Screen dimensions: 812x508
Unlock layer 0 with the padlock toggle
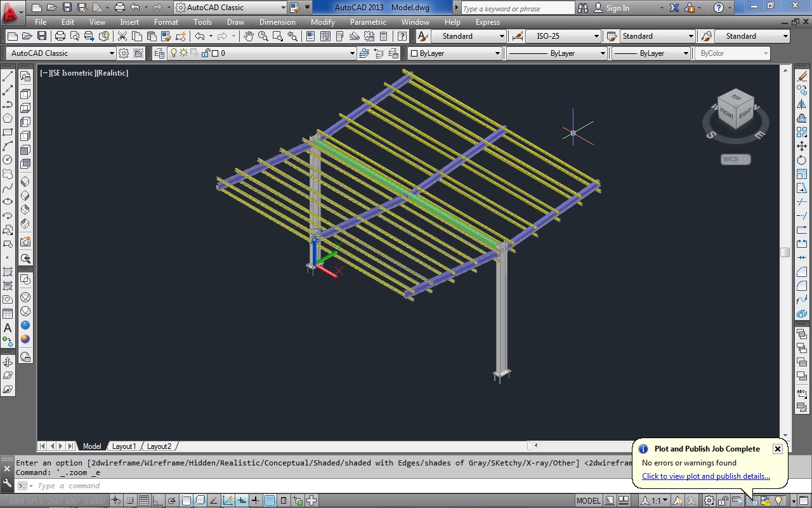click(x=206, y=53)
